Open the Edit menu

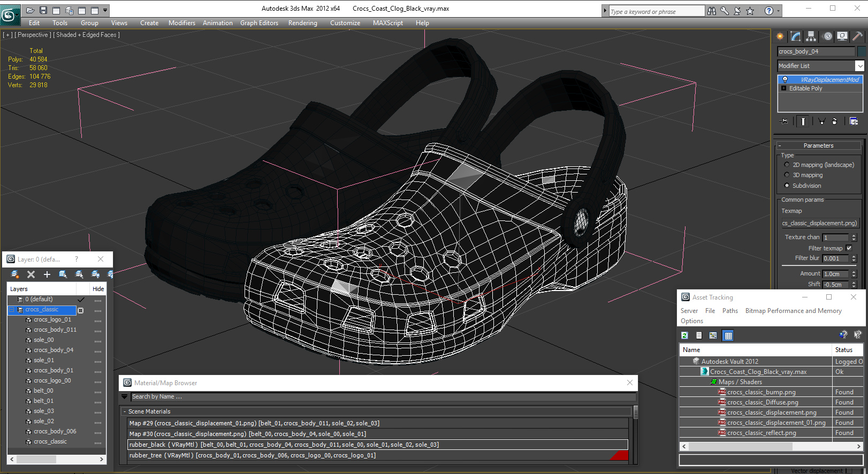pos(34,23)
